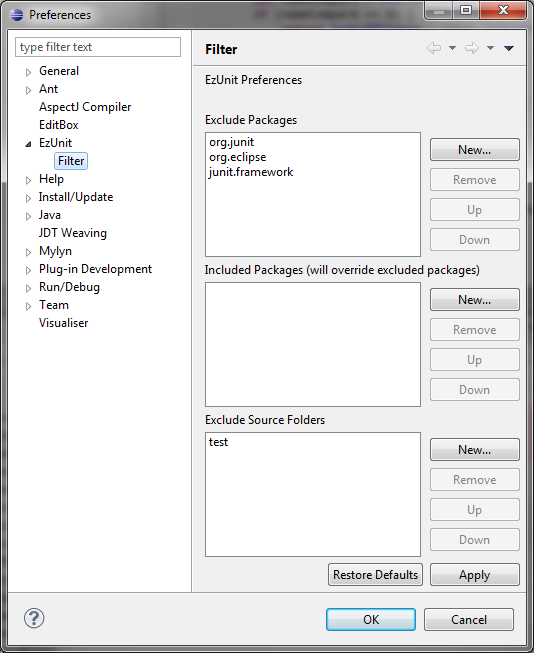
Task: Add New entry to Included Packages
Action: tap(474, 299)
